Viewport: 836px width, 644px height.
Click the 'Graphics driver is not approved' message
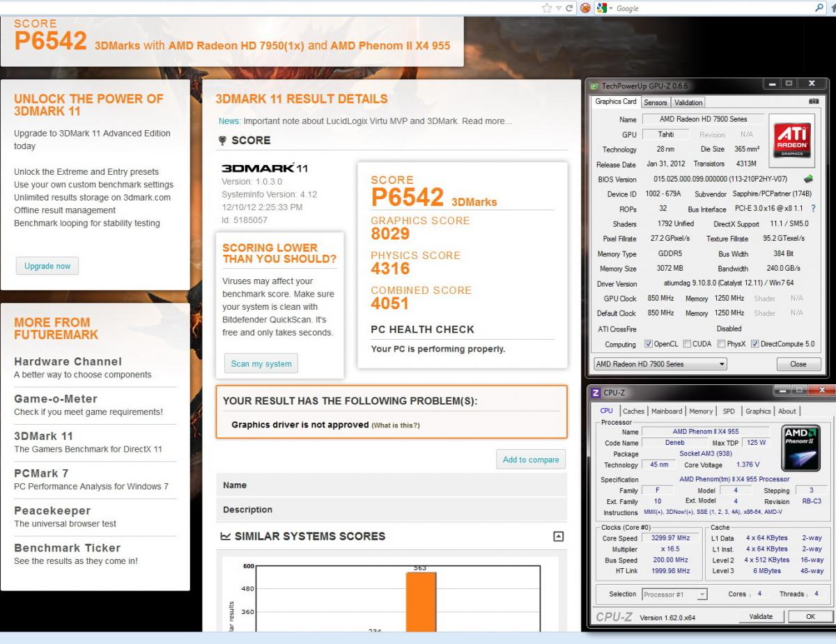click(300, 425)
